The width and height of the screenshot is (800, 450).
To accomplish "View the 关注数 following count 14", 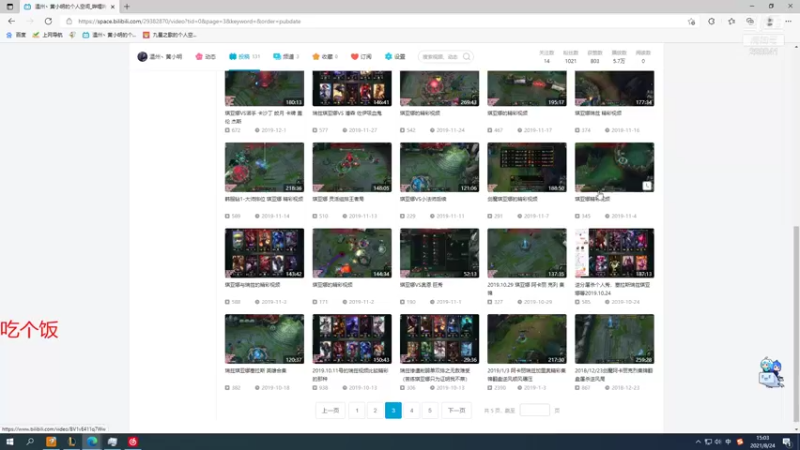I will (x=546, y=57).
